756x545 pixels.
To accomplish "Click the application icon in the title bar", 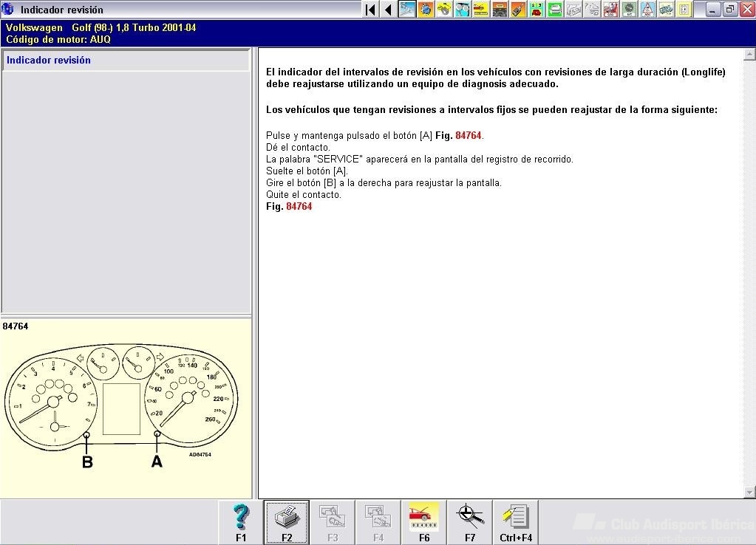I will point(8,10).
